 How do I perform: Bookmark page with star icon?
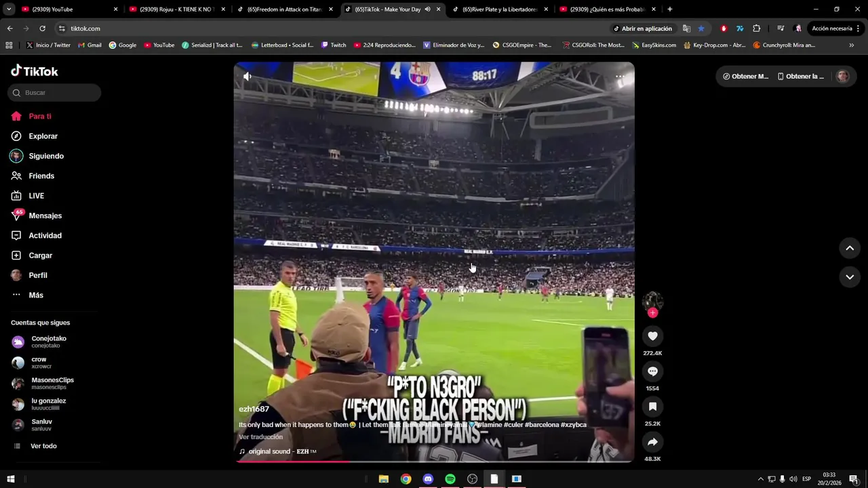pyautogui.click(x=701, y=28)
